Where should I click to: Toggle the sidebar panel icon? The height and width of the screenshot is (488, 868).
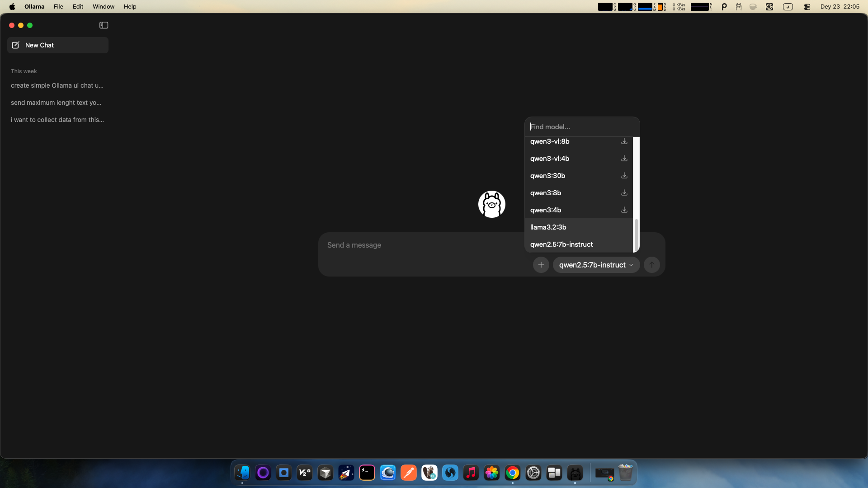(104, 25)
